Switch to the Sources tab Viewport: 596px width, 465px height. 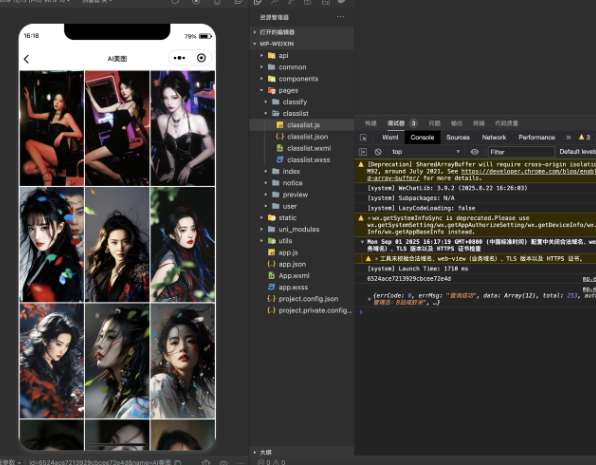coord(458,137)
